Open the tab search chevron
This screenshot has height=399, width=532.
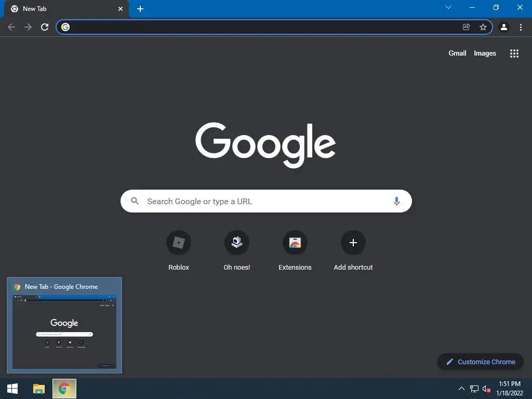point(448,7)
